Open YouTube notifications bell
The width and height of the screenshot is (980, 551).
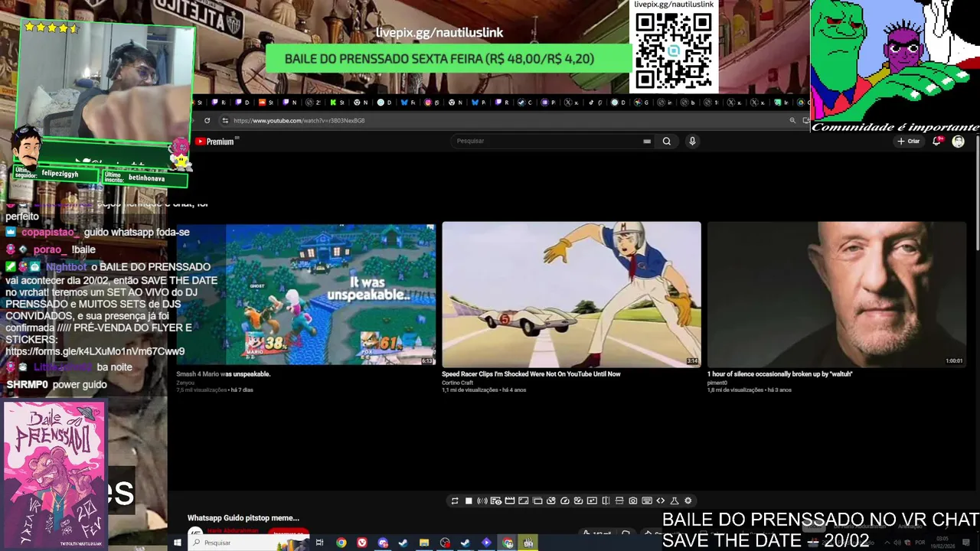point(936,141)
